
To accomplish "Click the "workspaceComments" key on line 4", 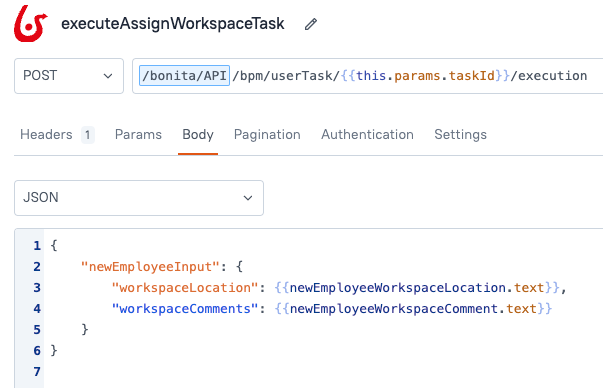I will coord(185,309).
